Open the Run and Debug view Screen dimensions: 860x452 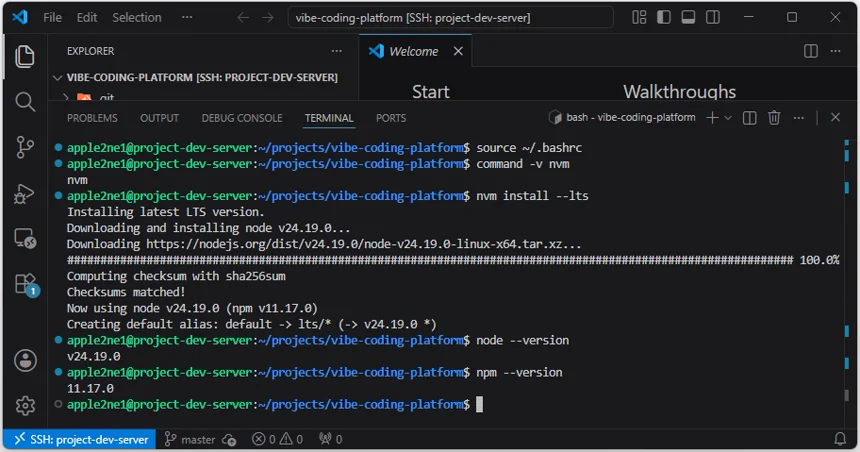click(25, 193)
